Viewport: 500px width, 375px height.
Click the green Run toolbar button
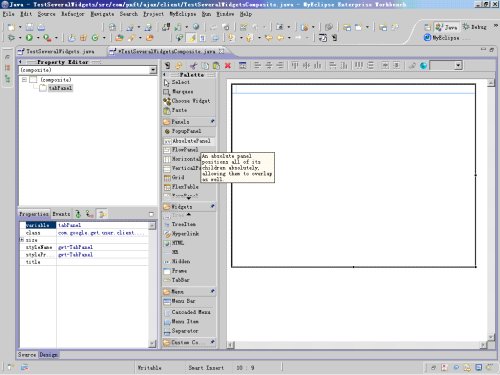click(29, 38)
